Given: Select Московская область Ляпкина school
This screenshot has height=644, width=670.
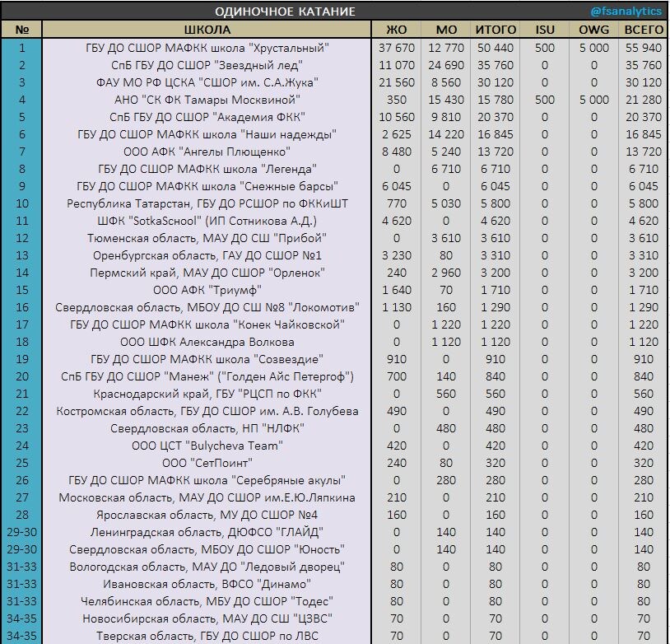Looking at the screenshot, I should coord(207,497).
